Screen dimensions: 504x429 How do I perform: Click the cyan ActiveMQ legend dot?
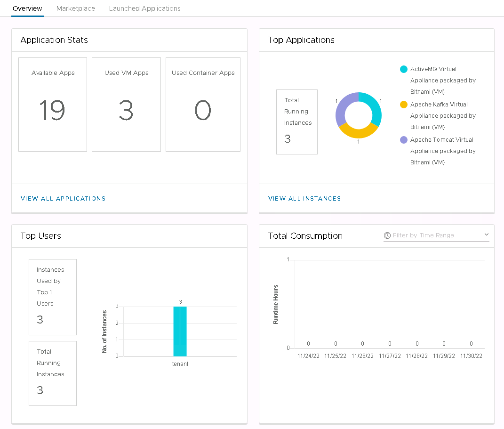point(403,69)
